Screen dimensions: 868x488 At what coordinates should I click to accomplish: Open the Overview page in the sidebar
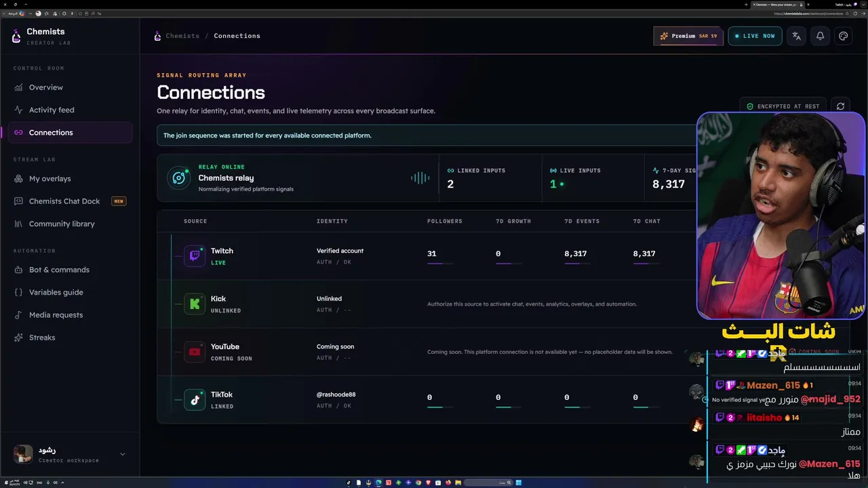click(70, 87)
